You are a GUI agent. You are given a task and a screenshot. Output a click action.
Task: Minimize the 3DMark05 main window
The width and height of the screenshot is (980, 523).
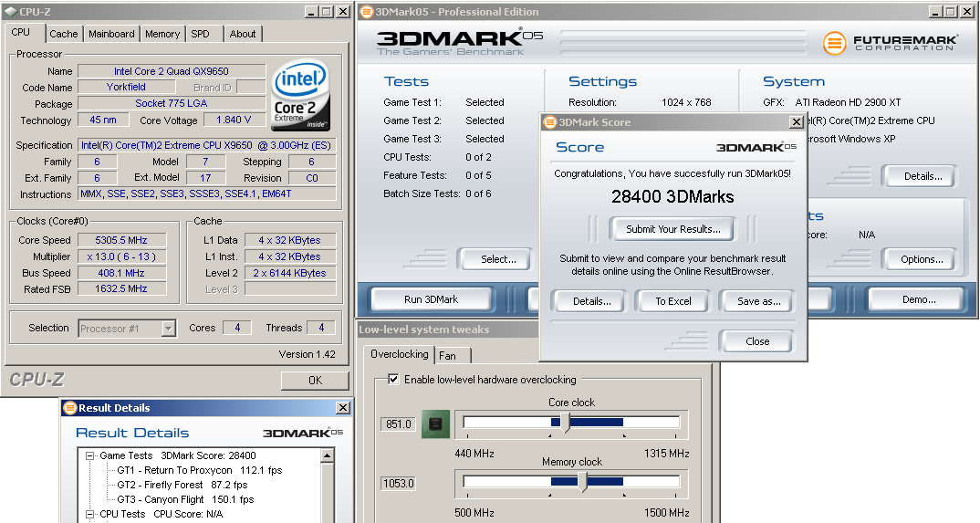(935, 11)
